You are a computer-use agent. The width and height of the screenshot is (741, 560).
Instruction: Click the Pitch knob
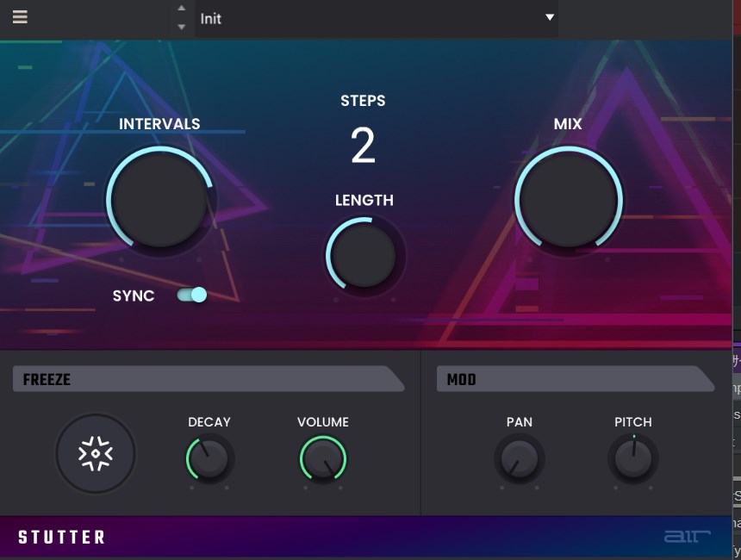(x=633, y=457)
